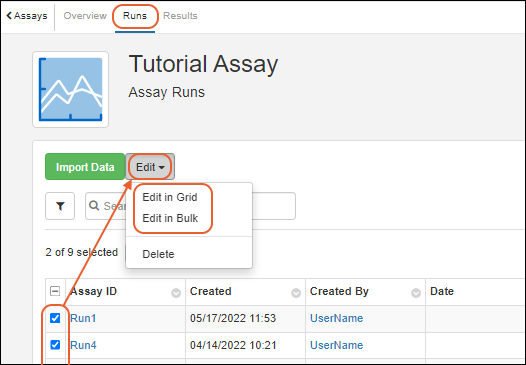Switch to the Results tab

pyautogui.click(x=180, y=16)
